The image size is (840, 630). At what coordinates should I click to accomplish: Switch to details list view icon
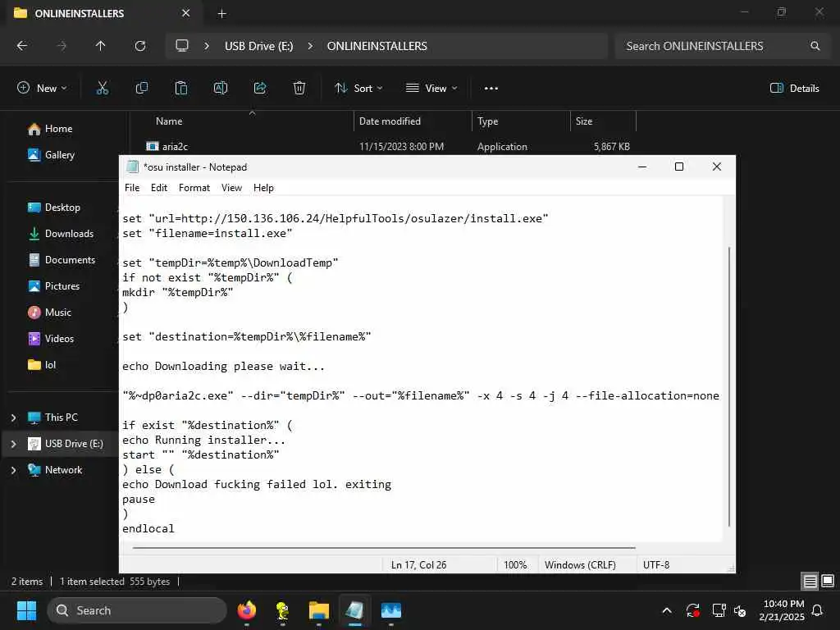(x=810, y=581)
